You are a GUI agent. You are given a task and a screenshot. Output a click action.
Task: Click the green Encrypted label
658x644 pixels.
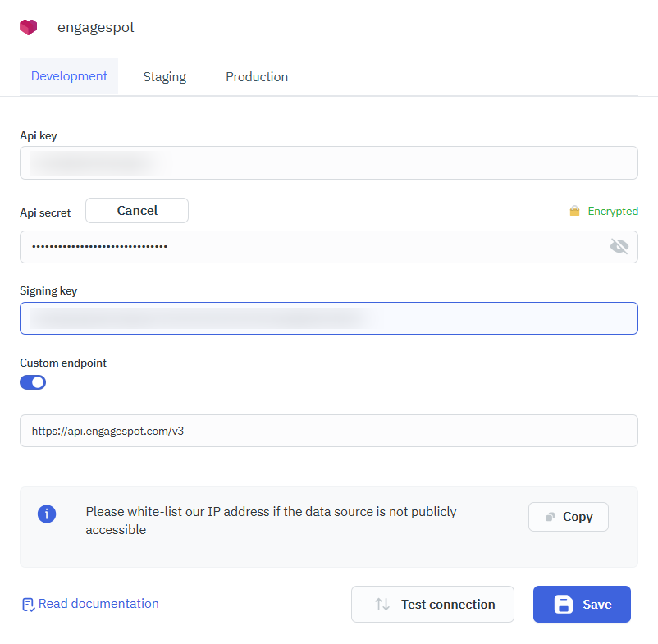click(613, 212)
